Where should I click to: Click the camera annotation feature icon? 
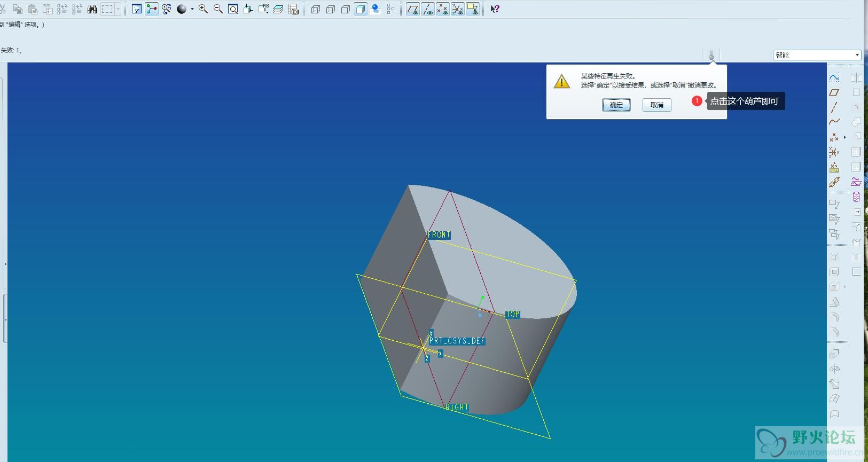pyautogui.click(x=834, y=219)
